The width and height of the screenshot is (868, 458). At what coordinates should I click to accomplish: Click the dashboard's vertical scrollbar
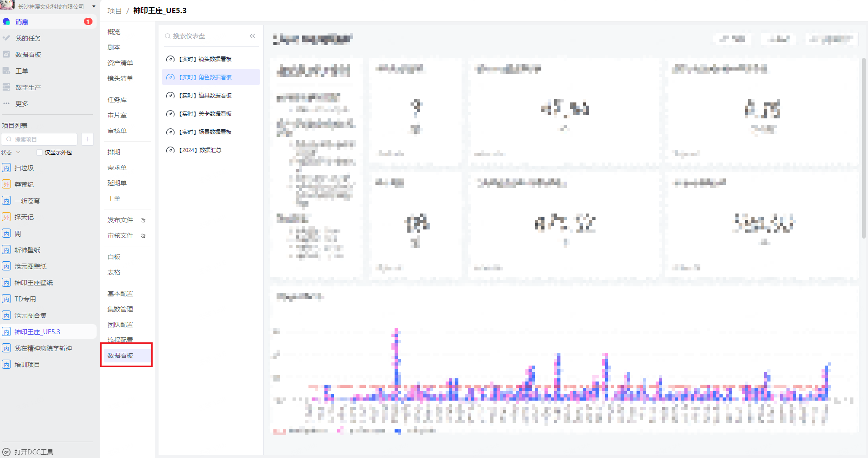[863, 148]
